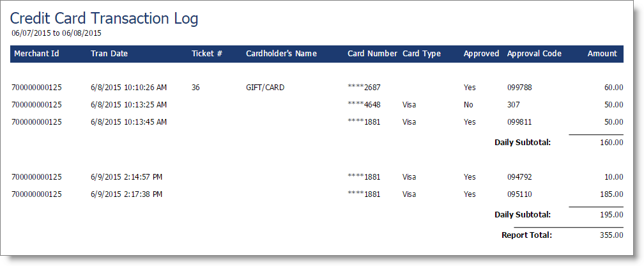Click card number ****4648

click(364, 105)
